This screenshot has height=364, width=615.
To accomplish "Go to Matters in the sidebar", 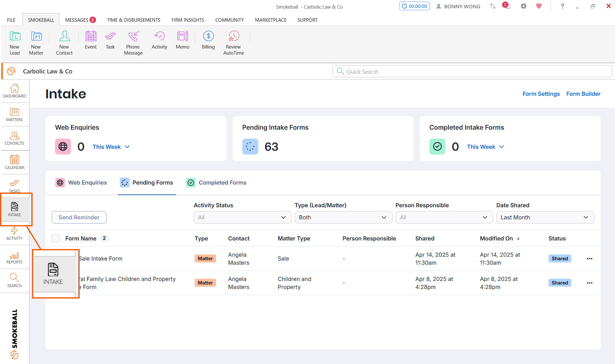I will click(x=14, y=115).
